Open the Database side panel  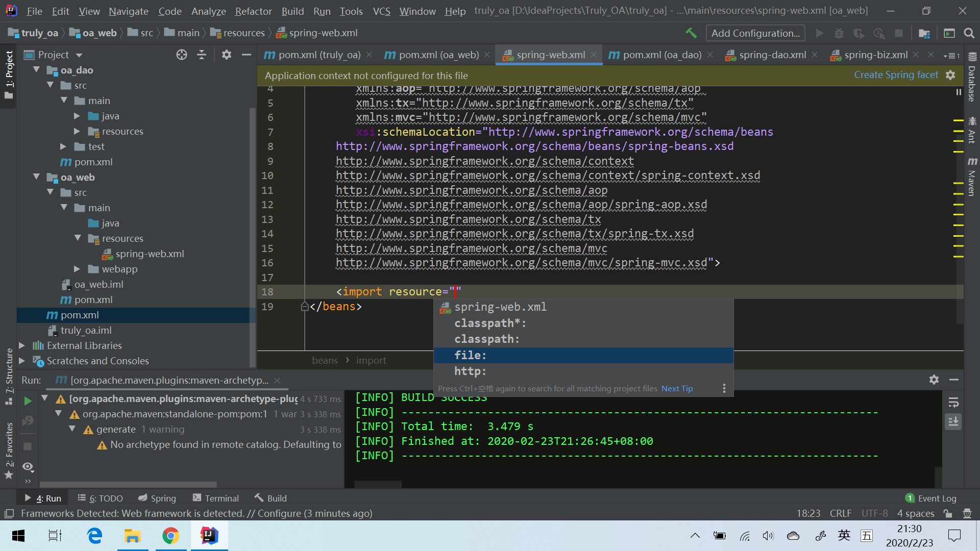pyautogui.click(x=972, y=77)
